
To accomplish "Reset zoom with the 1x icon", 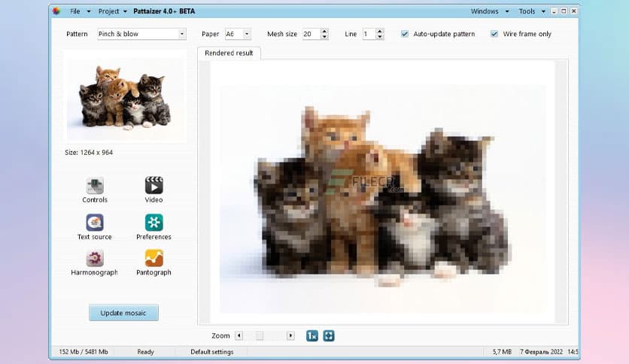I will pos(312,336).
